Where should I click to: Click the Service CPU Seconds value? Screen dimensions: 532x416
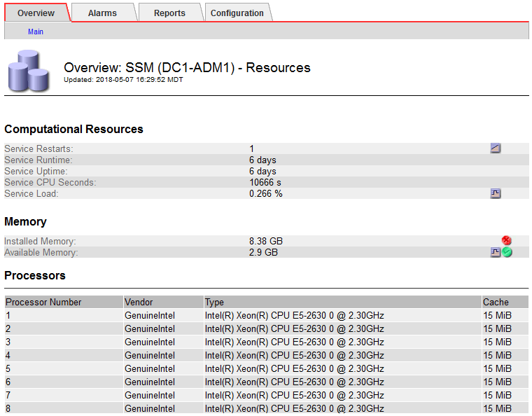click(x=265, y=183)
